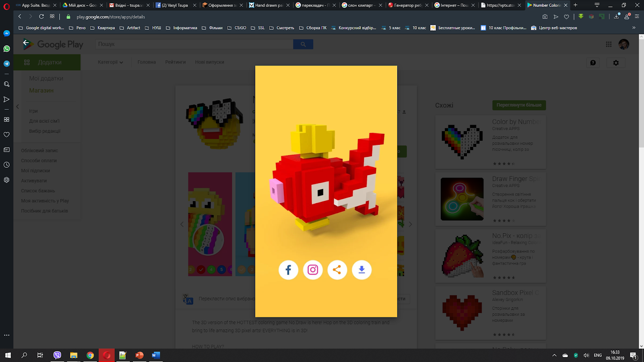This screenshot has width=644, height=362.
Task: Open the Ігри link
Action: point(33,111)
